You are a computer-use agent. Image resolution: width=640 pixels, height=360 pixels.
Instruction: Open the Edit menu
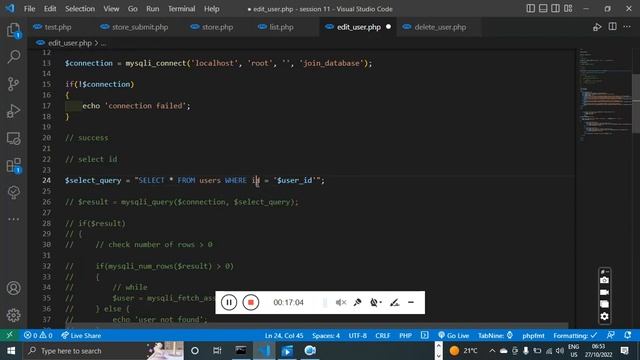(50, 9)
